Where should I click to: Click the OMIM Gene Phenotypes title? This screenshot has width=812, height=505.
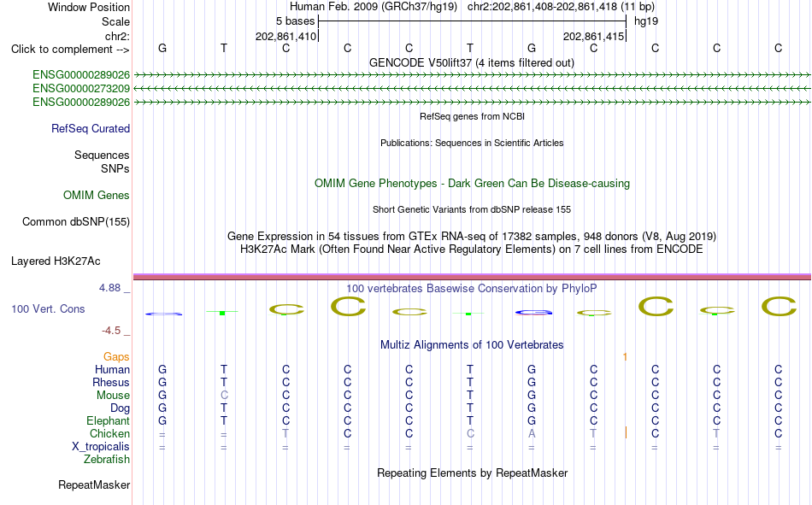tap(472, 184)
